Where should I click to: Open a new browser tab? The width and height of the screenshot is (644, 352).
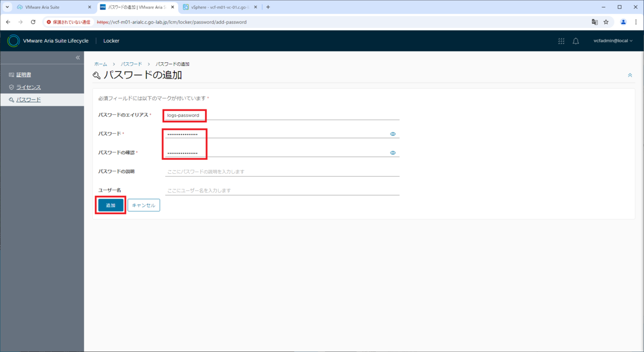click(x=268, y=7)
